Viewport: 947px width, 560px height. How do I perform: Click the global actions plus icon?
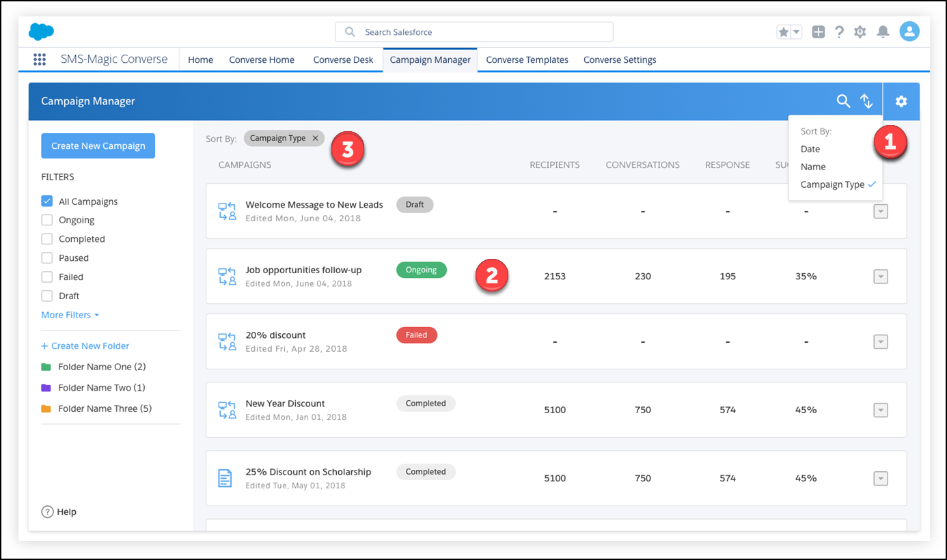(819, 32)
